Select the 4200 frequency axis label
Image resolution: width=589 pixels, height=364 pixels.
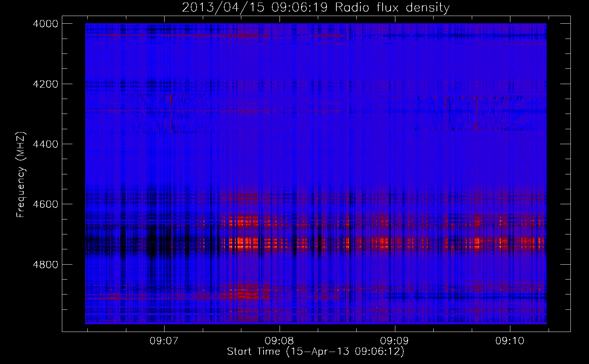coord(46,84)
